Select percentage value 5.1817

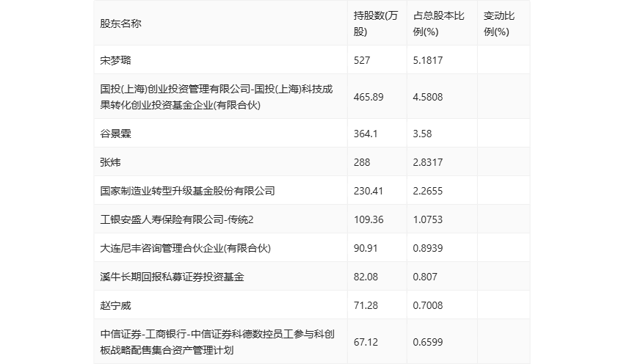[428, 60]
